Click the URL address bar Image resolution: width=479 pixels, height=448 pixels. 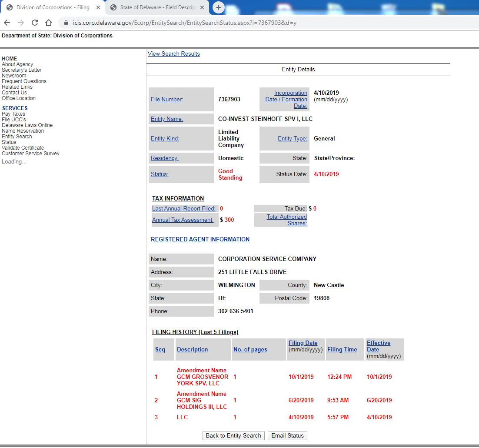184,23
